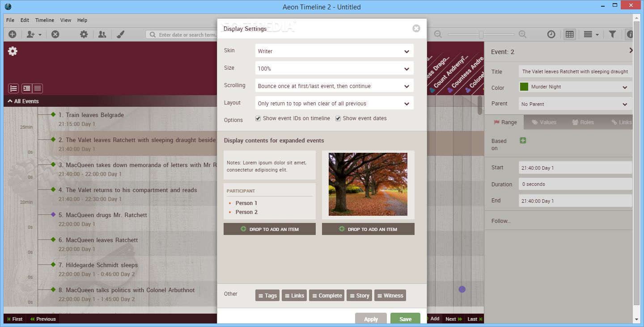Viewport: 644px width, 327px height.
Task: Open the entity manager people icon
Action: [102, 34]
